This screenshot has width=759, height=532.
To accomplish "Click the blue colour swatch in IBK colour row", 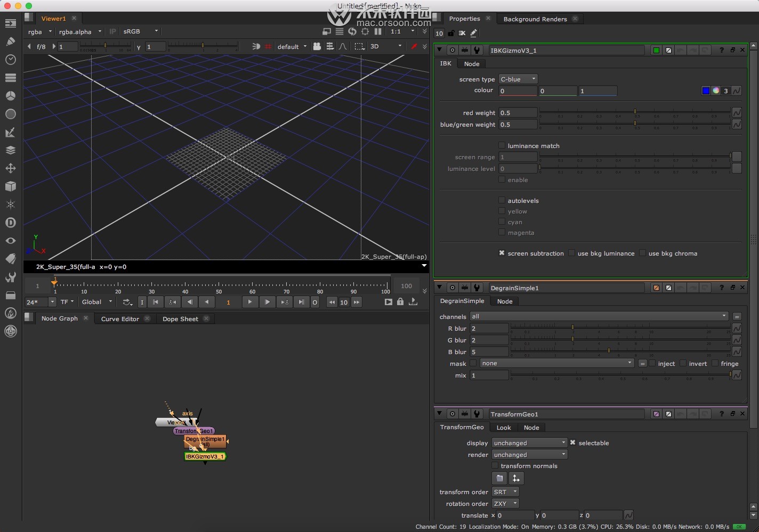I will click(x=706, y=91).
